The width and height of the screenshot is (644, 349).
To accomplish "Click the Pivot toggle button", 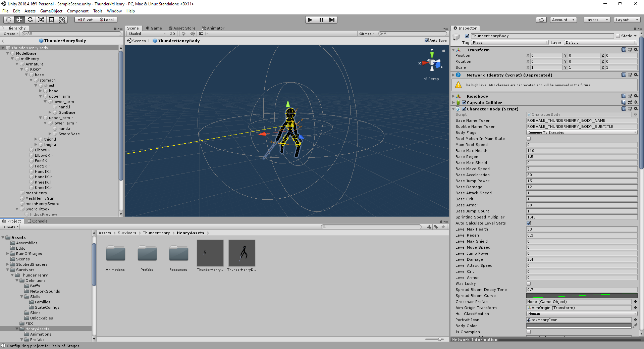I will [x=85, y=19].
